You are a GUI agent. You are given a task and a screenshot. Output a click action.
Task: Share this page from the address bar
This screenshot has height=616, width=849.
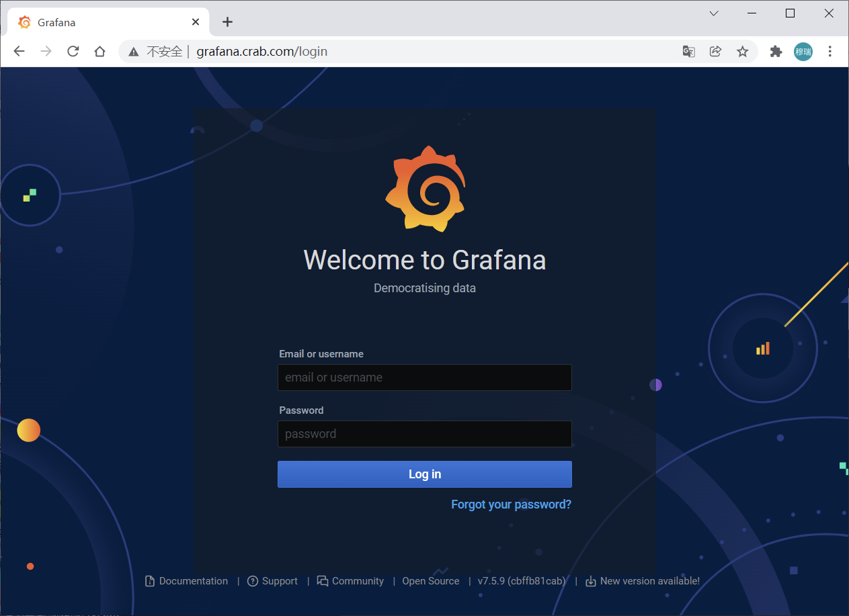(716, 52)
